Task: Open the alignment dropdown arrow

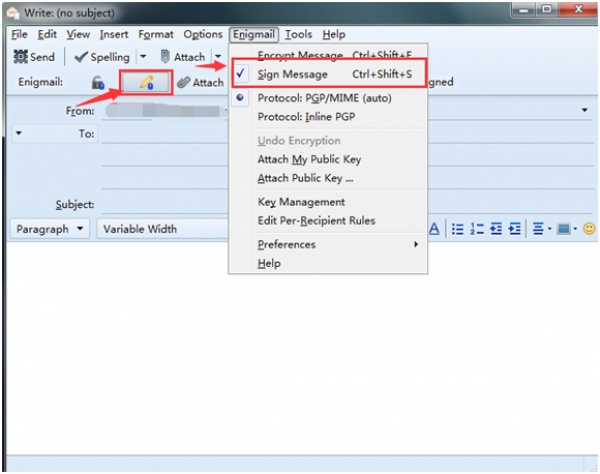Action: click(x=549, y=229)
